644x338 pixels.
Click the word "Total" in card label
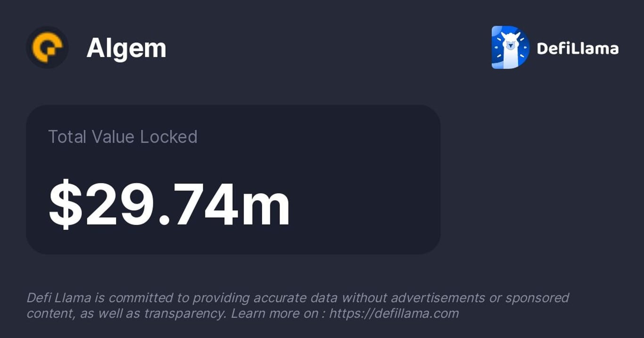67,137
